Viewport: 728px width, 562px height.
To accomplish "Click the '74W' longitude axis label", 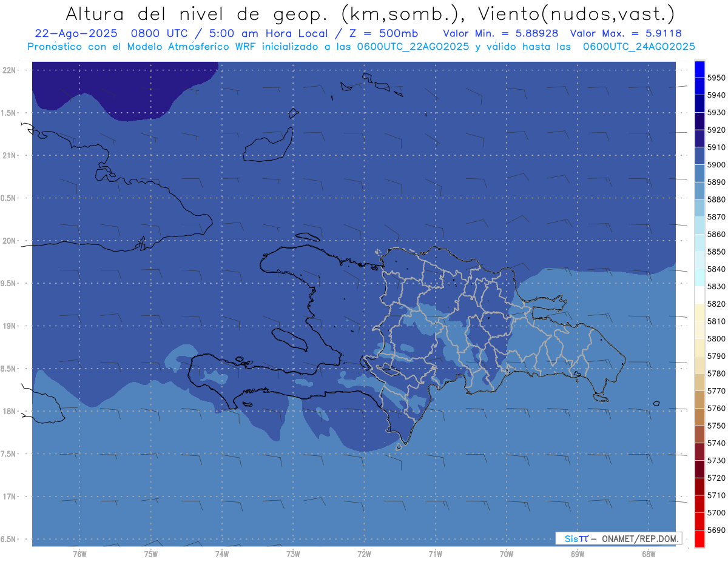I will point(221,554).
